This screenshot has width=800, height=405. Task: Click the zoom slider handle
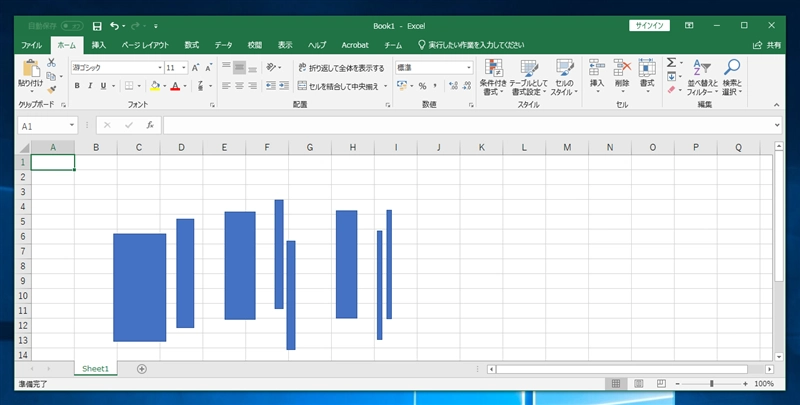click(x=711, y=384)
